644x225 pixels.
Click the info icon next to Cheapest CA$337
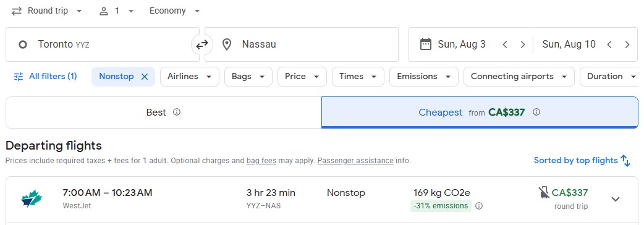point(536,112)
